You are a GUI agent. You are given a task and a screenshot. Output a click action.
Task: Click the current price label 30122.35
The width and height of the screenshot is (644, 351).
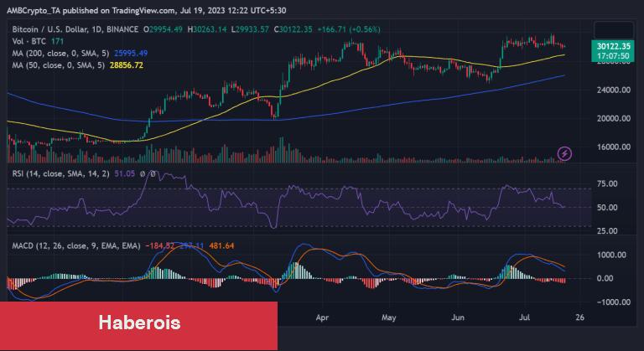tap(614, 46)
